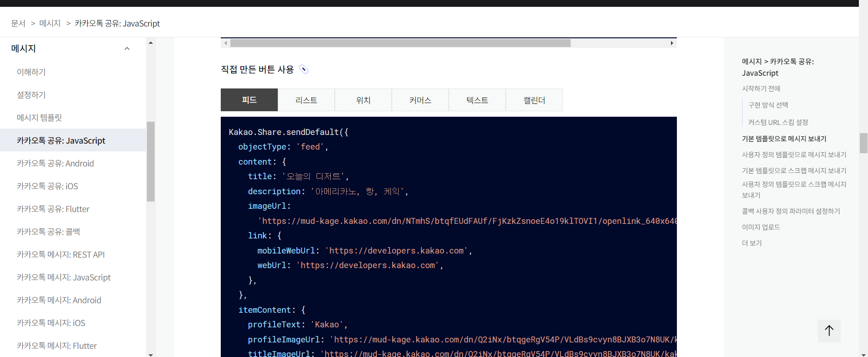Screen dimensions: 868x357
Task: Click the page vertical scrollbar thumb
Action: pyautogui.click(x=863, y=143)
